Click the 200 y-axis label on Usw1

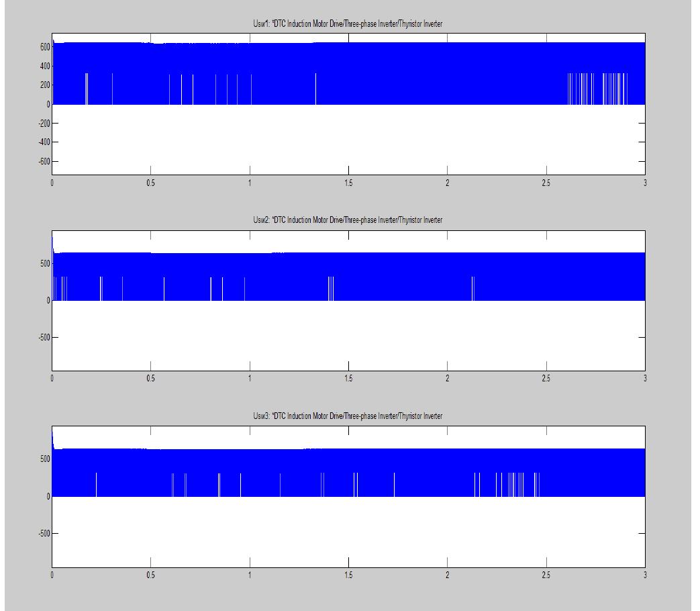click(x=46, y=85)
